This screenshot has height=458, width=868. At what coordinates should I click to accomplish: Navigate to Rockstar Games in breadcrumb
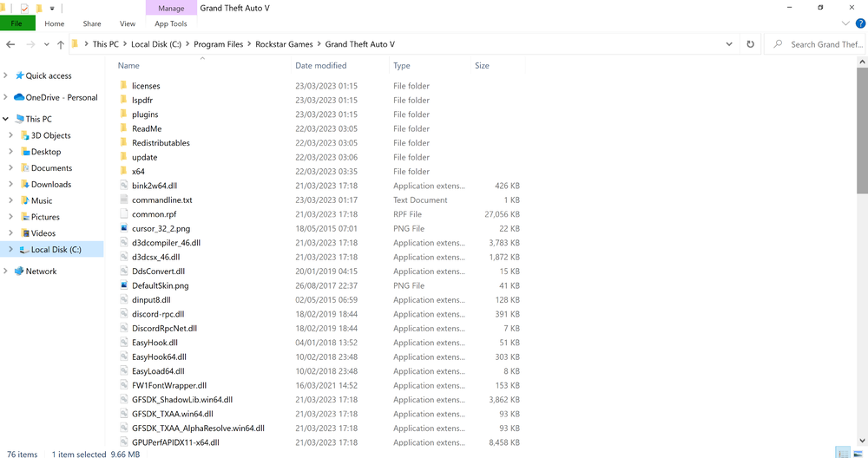284,44
